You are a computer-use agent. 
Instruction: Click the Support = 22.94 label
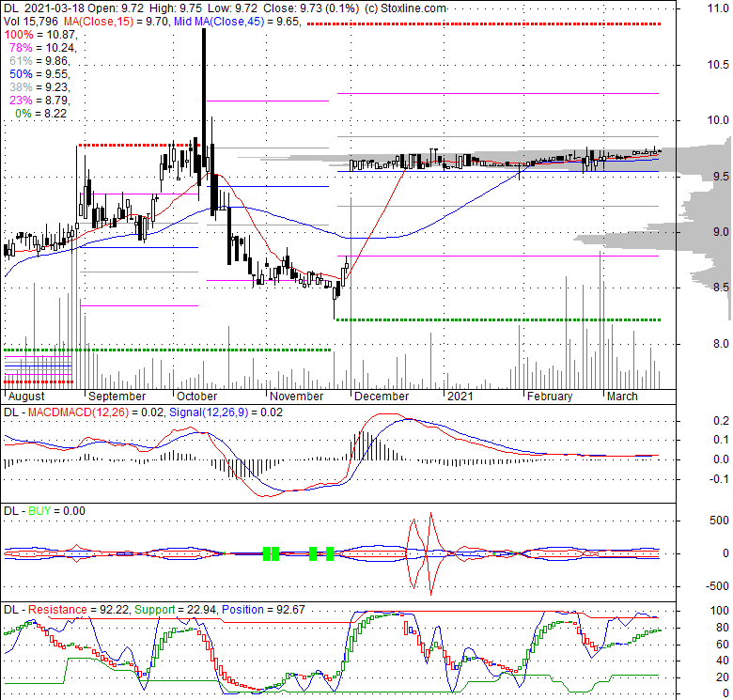click(x=176, y=610)
